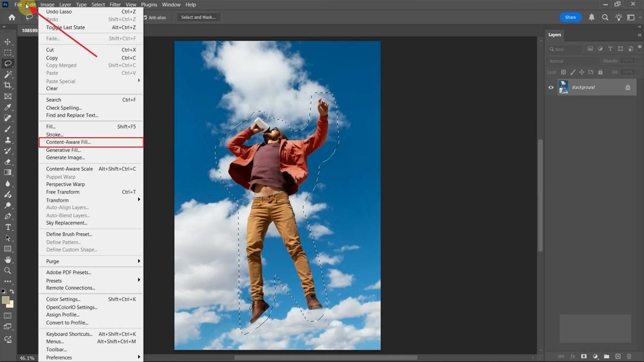This screenshot has width=644, height=362.
Task: Click the Background layer thumbnail
Action: [564, 88]
